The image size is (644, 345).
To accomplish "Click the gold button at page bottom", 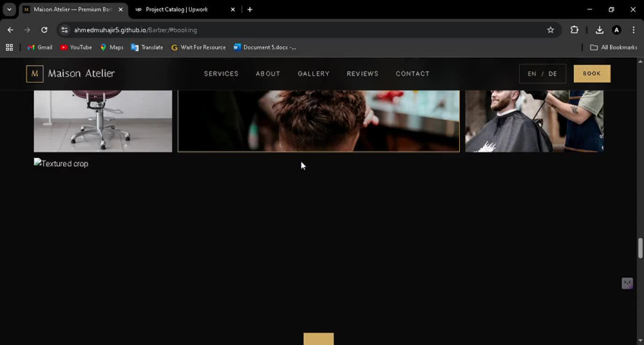I will coord(319,339).
